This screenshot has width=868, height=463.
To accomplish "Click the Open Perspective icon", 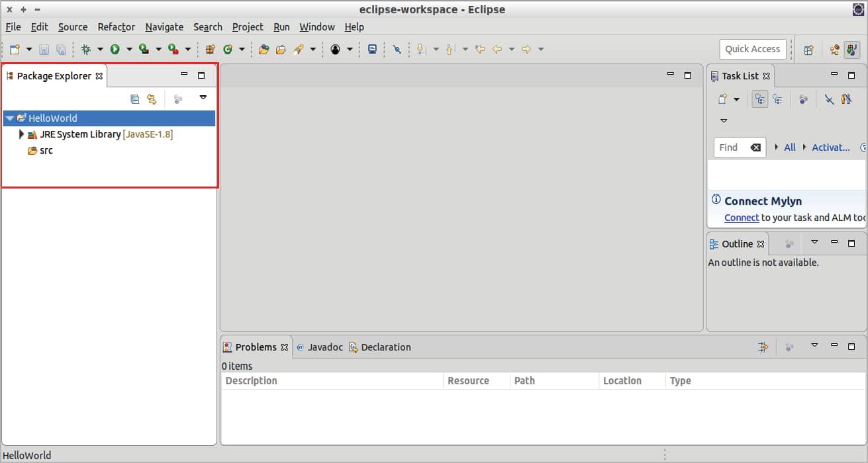I will (x=808, y=50).
